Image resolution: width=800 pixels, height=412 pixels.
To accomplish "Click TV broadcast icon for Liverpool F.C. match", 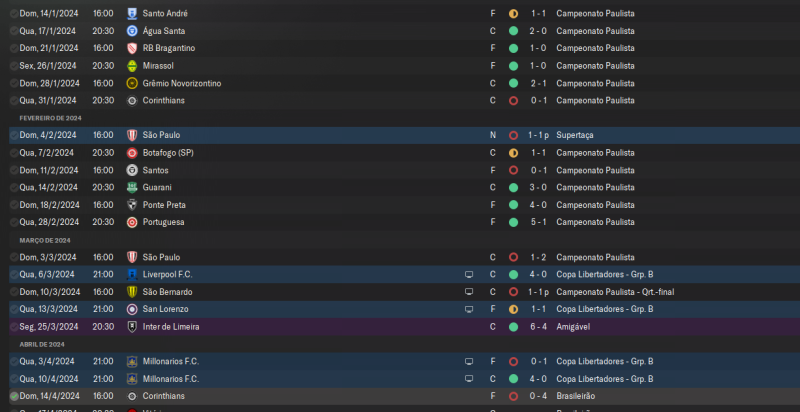I will [x=468, y=274].
